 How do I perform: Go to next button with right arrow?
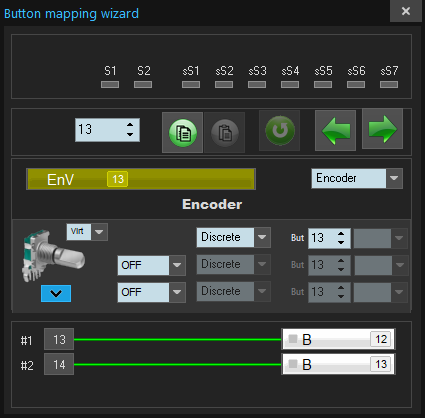[x=382, y=129]
